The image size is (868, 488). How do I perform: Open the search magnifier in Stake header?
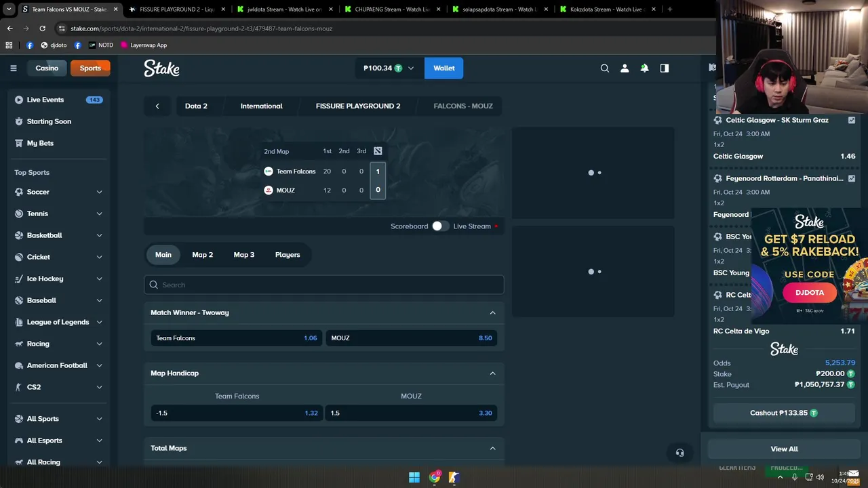pyautogui.click(x=605, y=68)
